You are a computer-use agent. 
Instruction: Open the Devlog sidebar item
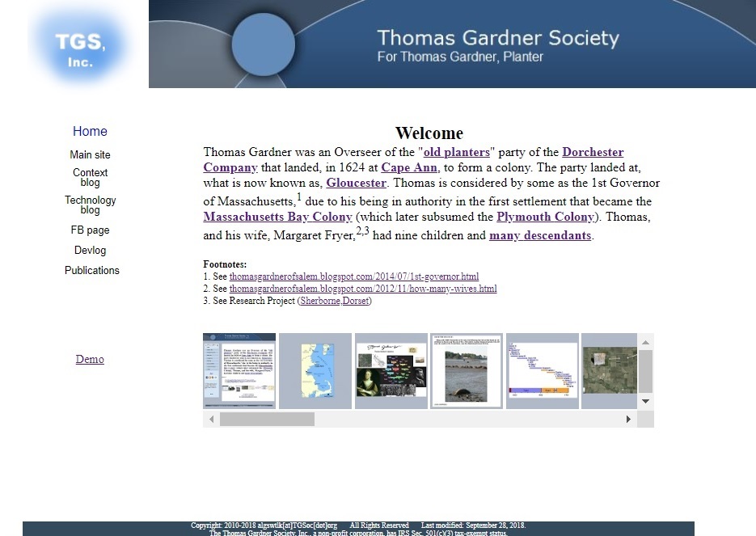click(x=90, y=250)
